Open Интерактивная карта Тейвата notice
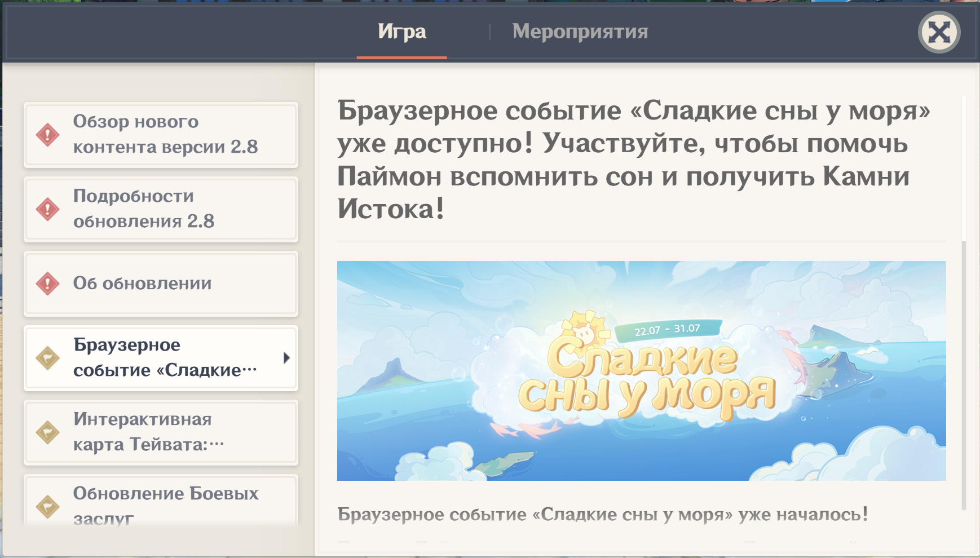 (161, 432)
